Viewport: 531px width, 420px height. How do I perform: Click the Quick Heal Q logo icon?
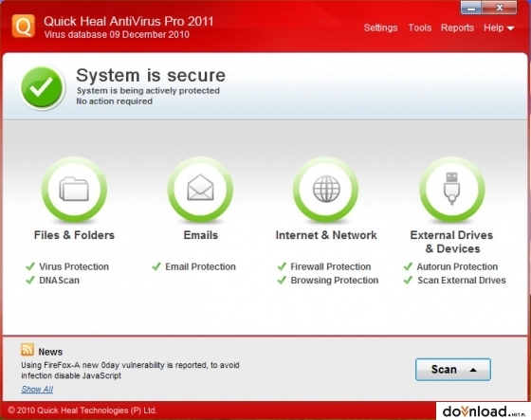click(x=24, y=26)
